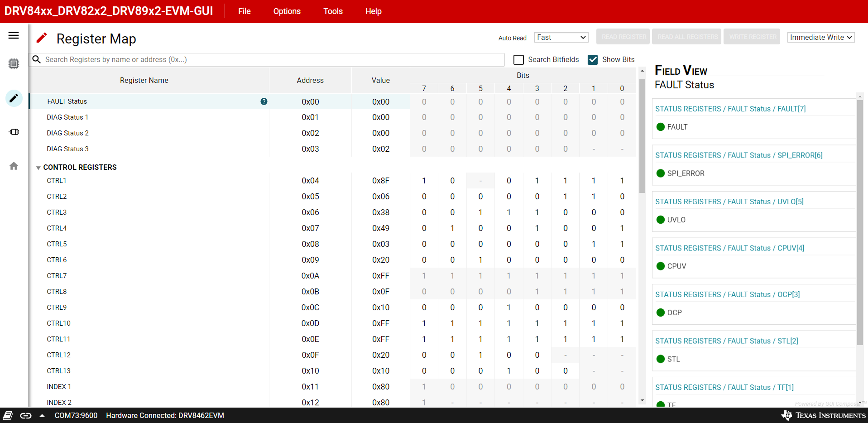The height and width of the screenshot is (423, 868).
Task: Go to Home via sidebar icon
Action: (x=14, y=166)
